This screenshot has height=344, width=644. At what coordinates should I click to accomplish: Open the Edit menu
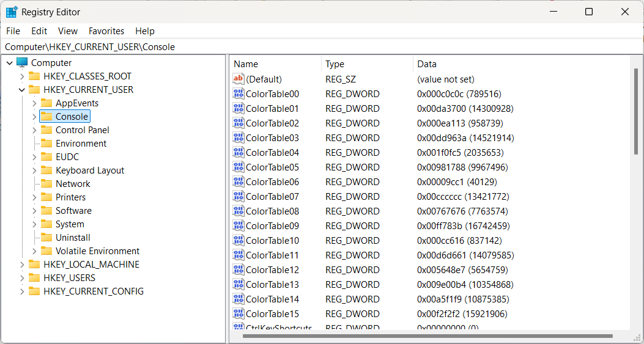pyautogui.click(x=39, y=31)
